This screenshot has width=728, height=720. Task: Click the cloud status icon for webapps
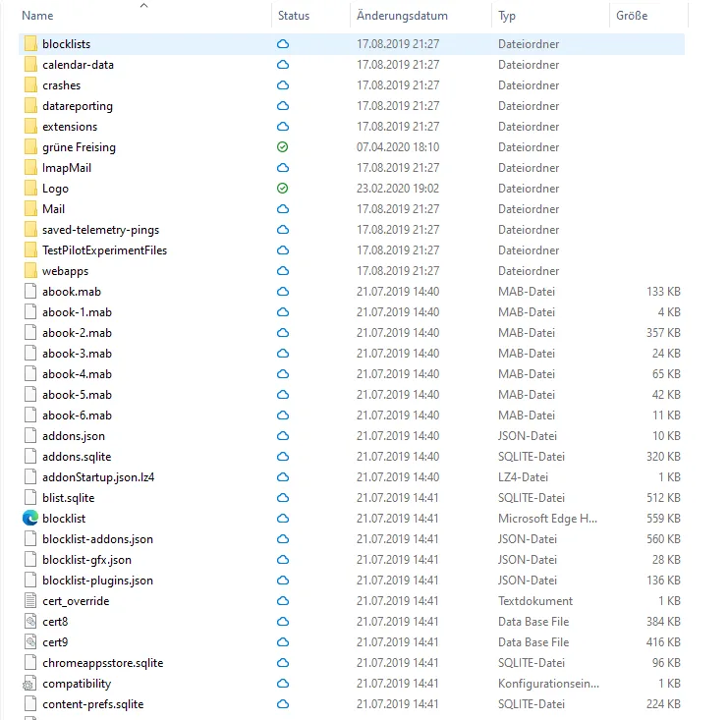pyautogui.click(x=283, y=271)
